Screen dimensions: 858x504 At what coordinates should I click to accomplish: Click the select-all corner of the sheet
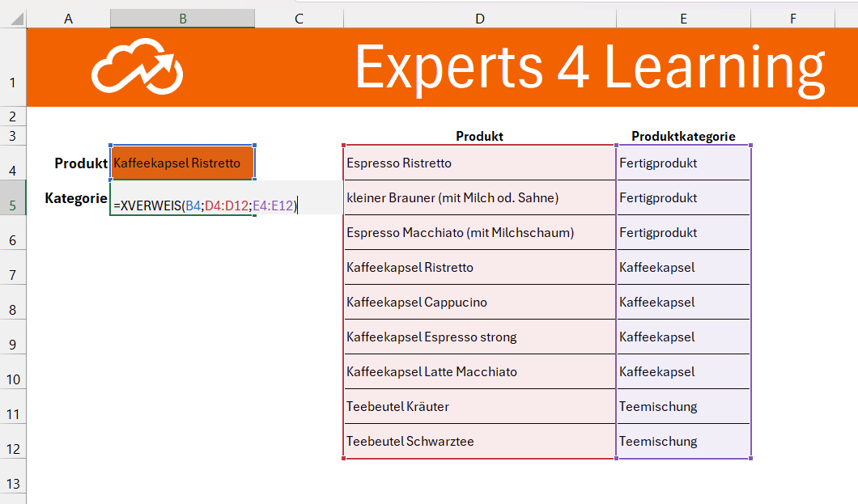[x=13, y=18]
